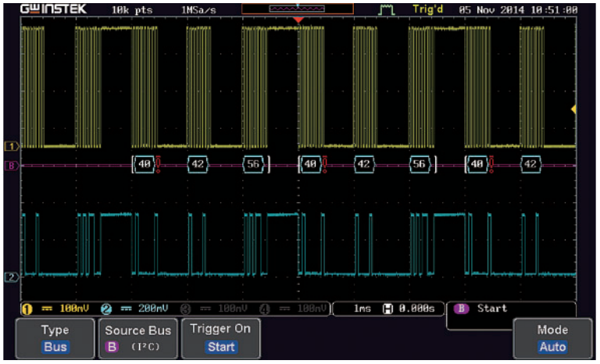The width and height of the screenshot is (600, 364).
Task: Click the second decoded 56 bus packet
Action: [x=419, y=164]
